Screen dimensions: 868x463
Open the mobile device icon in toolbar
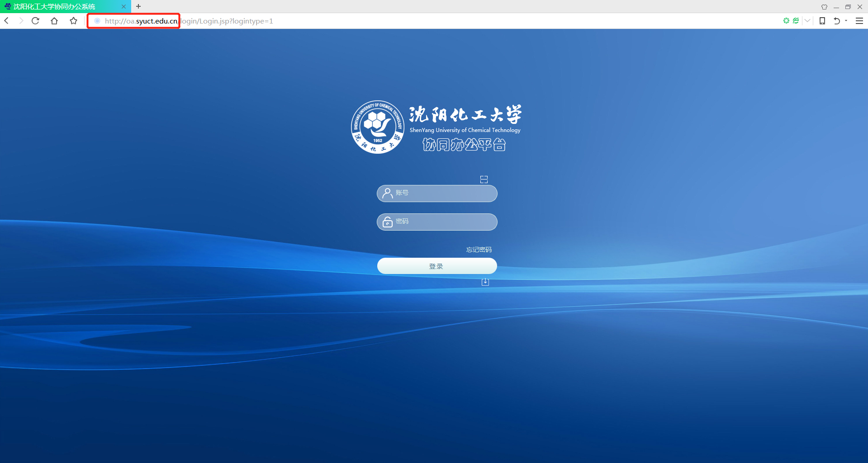(822, 21)
